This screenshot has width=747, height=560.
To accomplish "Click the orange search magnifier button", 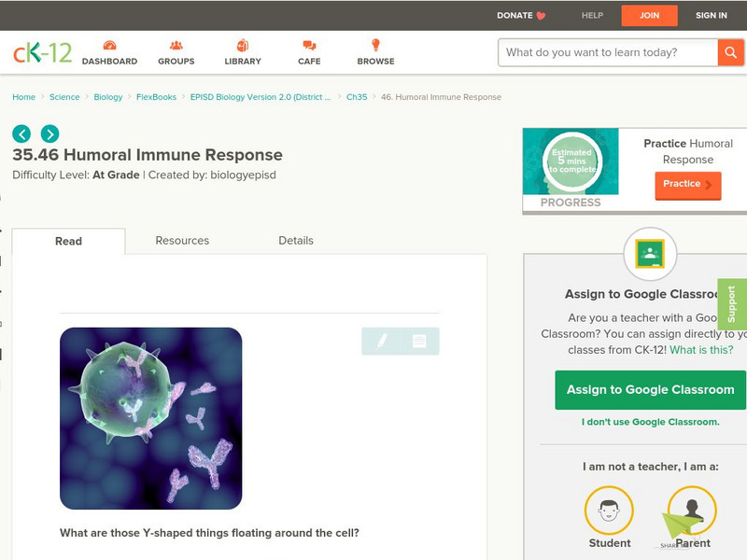I will (x=730, y=52).
